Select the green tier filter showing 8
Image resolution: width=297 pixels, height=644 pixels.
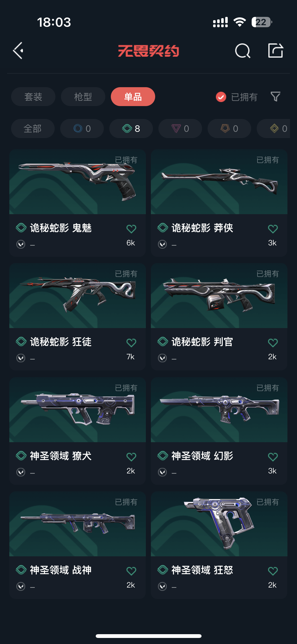[131, 128]
